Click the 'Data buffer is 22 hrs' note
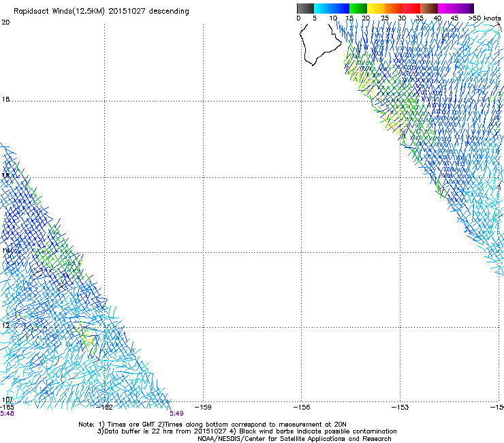 point(247,431)
